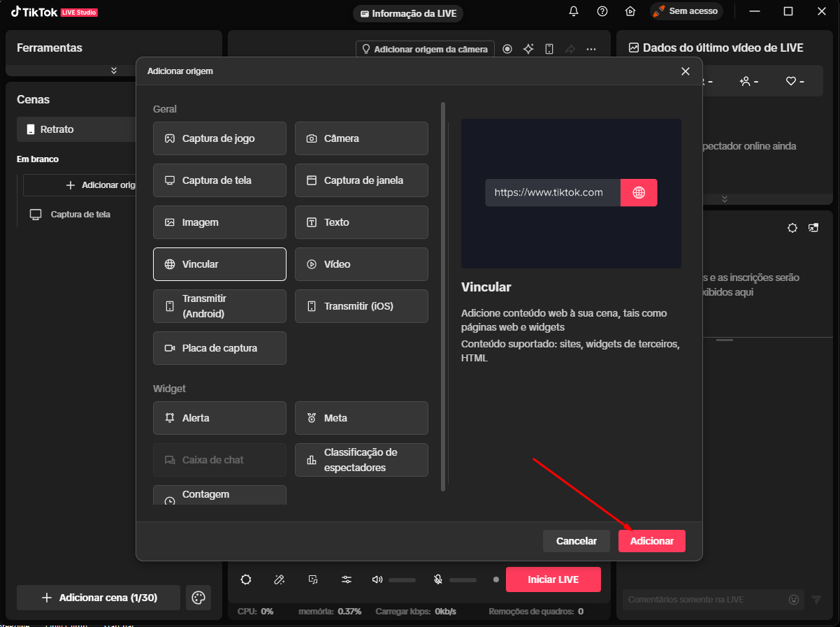
Task: Click Adicionar origem da câmera
Action: (x=426, y=49)
